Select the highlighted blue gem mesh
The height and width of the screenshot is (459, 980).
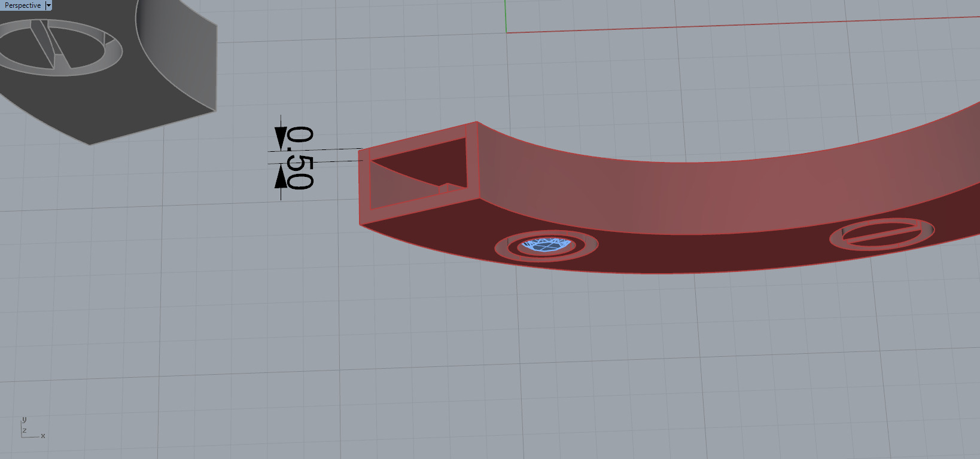[x=546, y=244]
